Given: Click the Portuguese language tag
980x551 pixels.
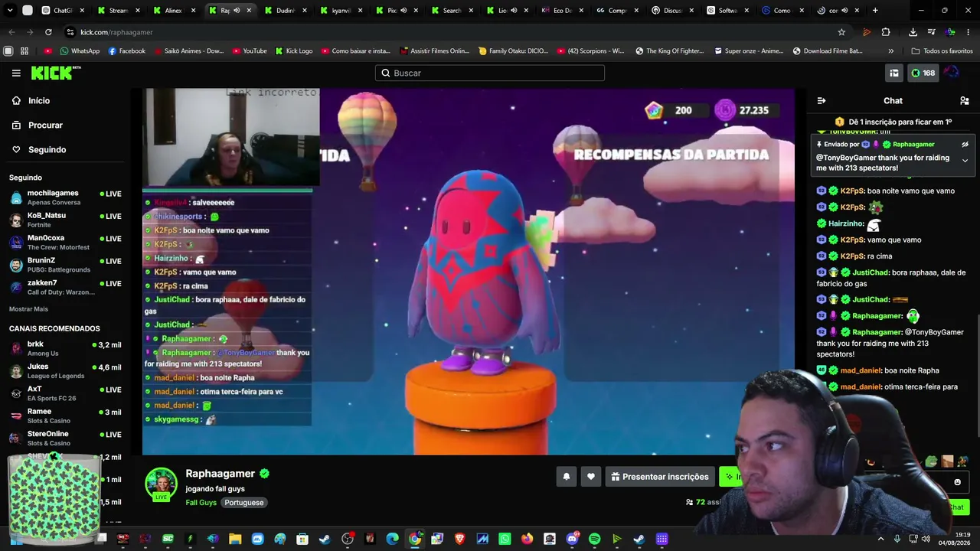Looking at the screenshot, I should (x=243, y=503).
